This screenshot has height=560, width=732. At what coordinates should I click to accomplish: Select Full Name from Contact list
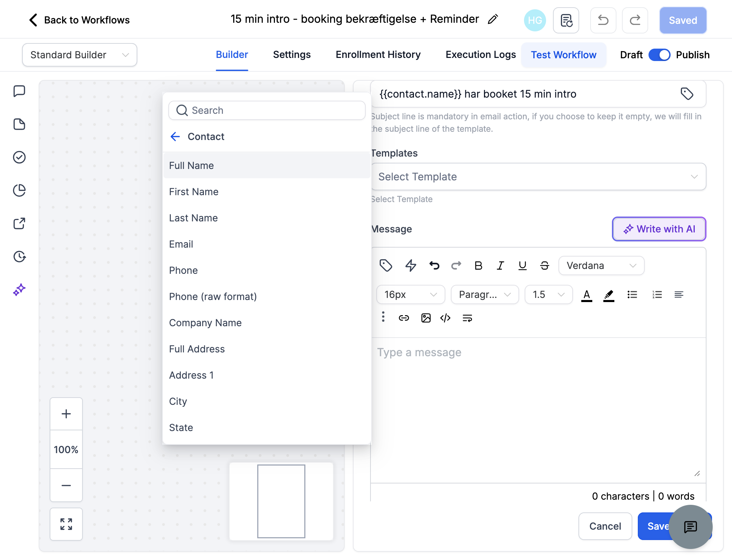pos(267,166)
